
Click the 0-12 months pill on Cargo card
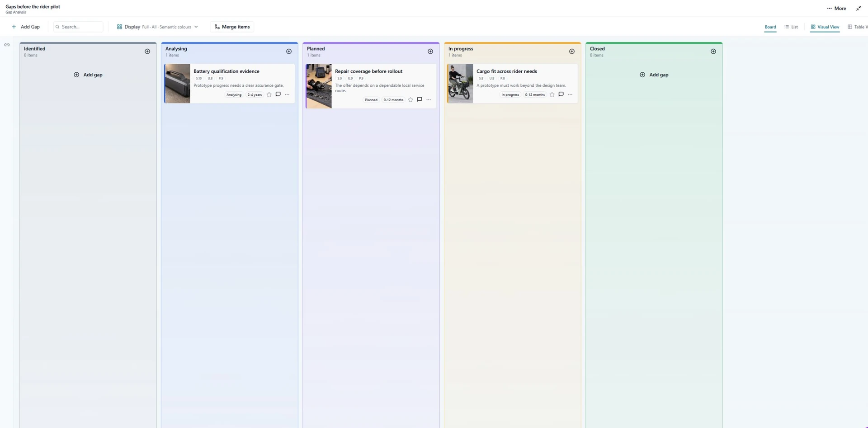(535, 95)
